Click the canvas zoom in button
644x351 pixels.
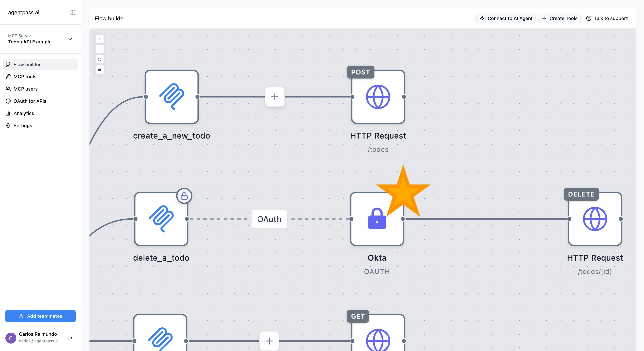click(x=99, y=39)
